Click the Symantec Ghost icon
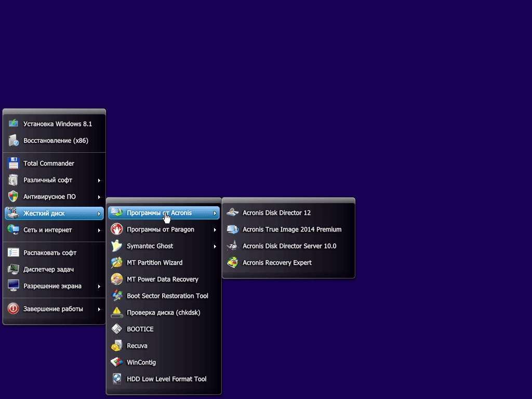 point(117,246)
